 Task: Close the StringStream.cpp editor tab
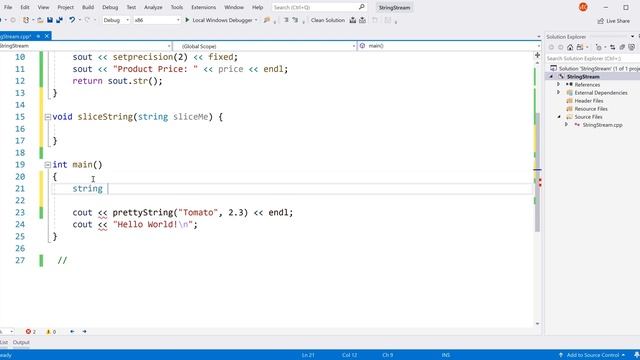tap(47, 36)
